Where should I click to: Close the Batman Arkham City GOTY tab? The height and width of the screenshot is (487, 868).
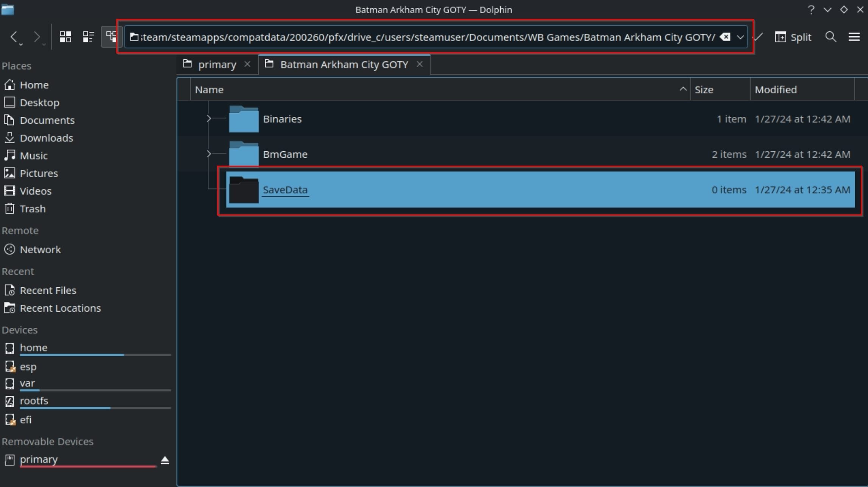tap(419, 64)
